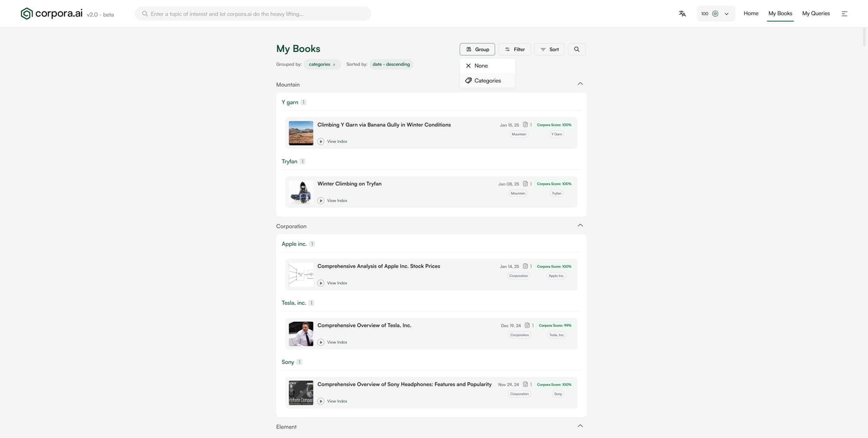
Task: Select None in the Group menu
Action: [481, 66]
